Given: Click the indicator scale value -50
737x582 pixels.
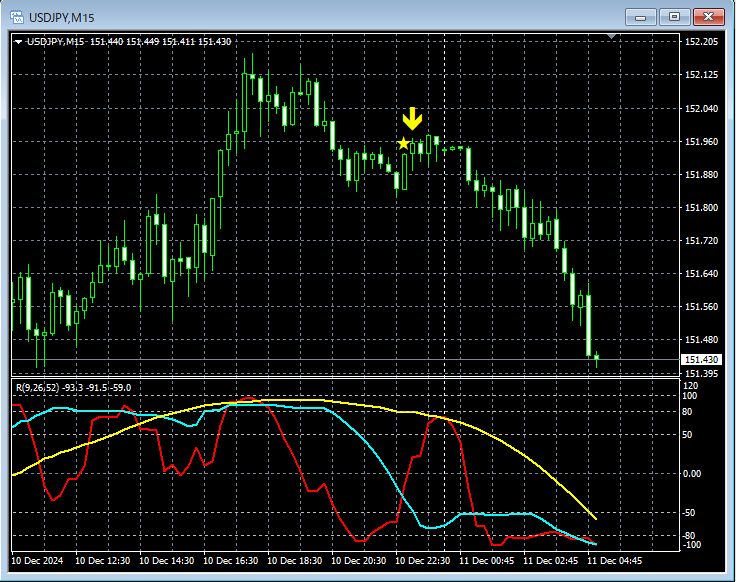Looking at the screenshot, I should [x=689, y=513].
